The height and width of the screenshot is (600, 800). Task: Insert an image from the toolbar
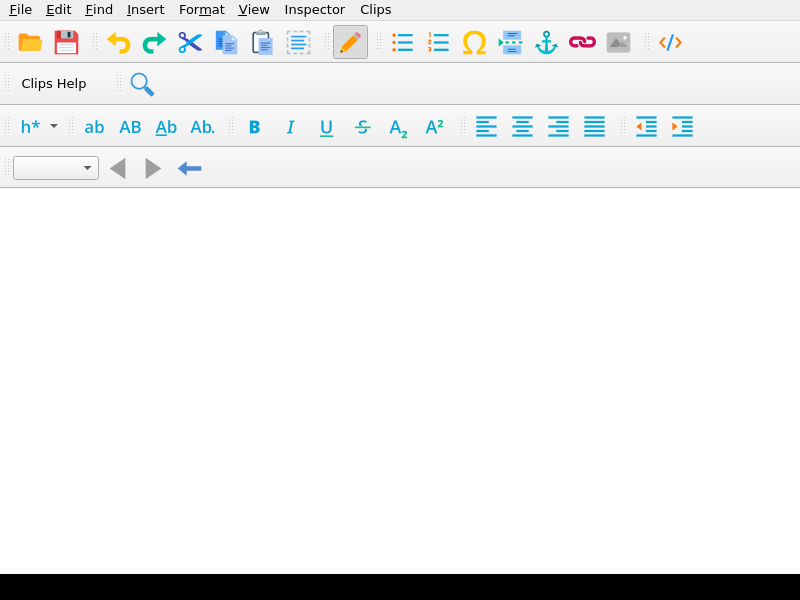coord(617,42)
